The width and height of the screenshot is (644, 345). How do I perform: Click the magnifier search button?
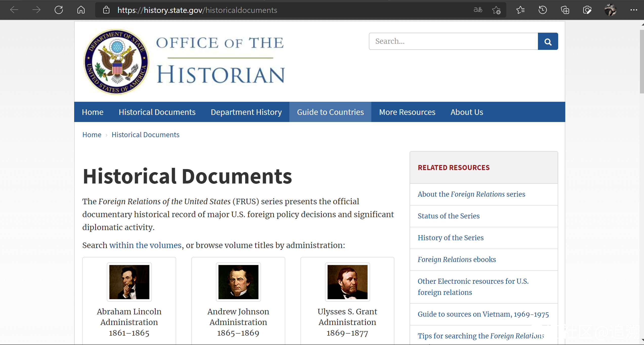[548, 42]
